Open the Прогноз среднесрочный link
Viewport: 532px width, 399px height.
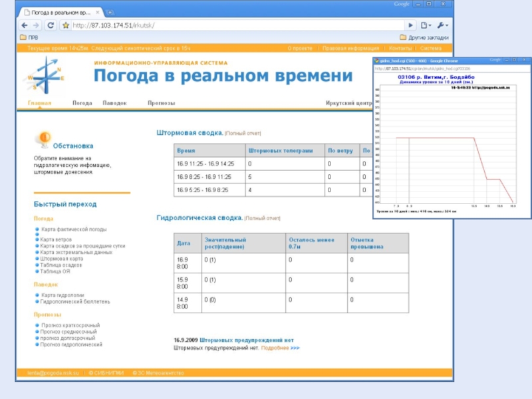pos(68,332)
